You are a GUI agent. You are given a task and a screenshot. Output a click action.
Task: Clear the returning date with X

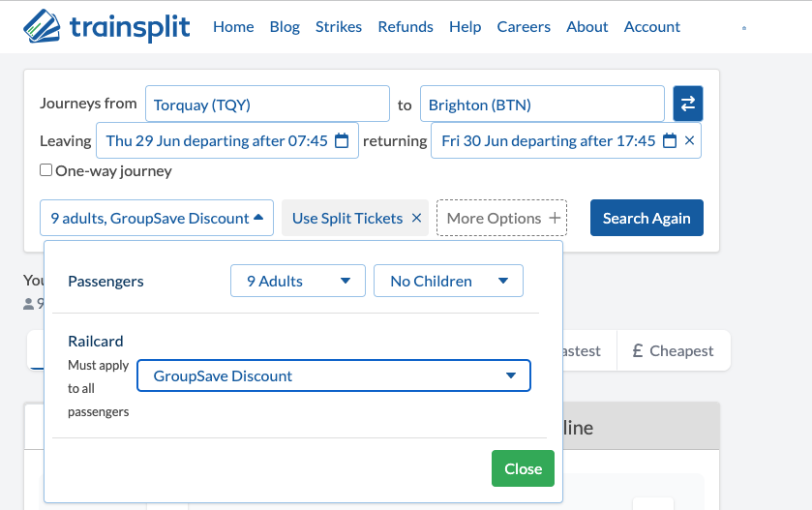(689, 140)
